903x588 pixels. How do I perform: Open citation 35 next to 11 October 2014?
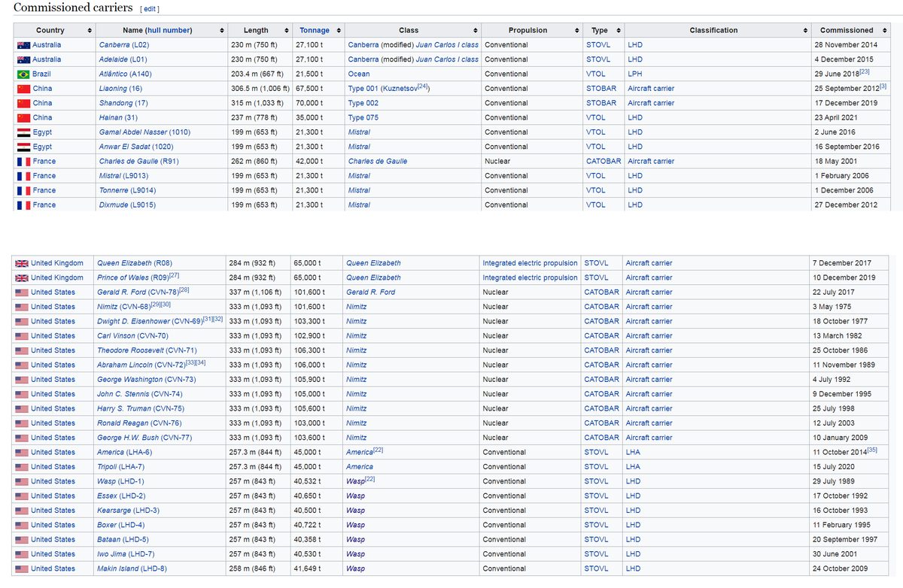(872, 450)
